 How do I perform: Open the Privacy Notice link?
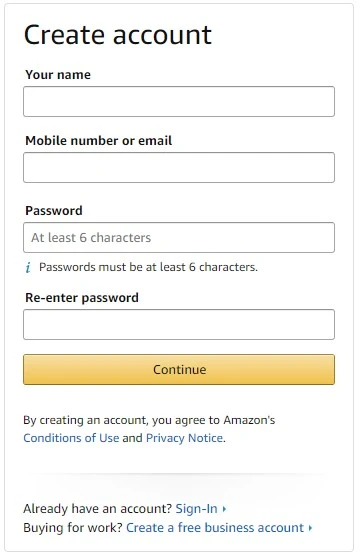pyautogui.click(x=184, y=438)
